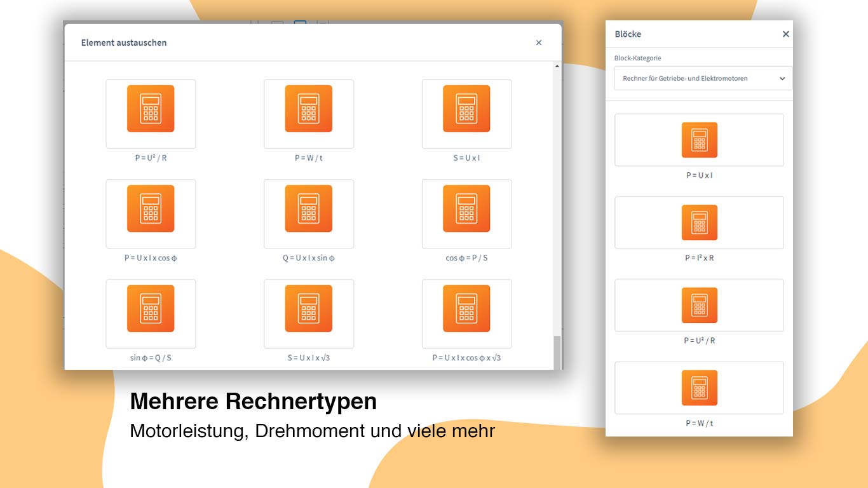Choose the S = U x I calculator icon
The height and width of the screenshot is (488, 868).
(x=466, y=109)
